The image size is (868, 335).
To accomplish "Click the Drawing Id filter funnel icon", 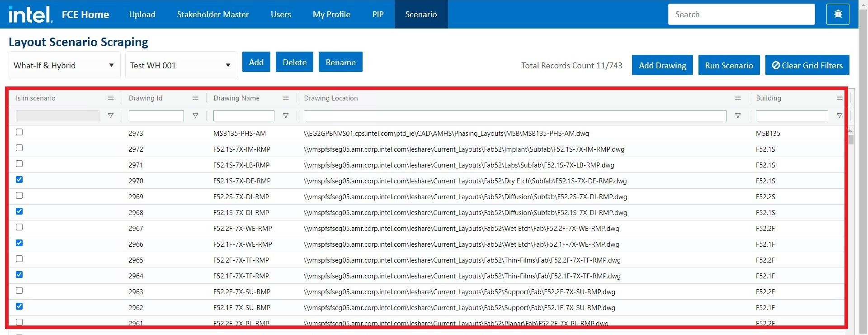I will pyautogui.click(x=195, y=116).
